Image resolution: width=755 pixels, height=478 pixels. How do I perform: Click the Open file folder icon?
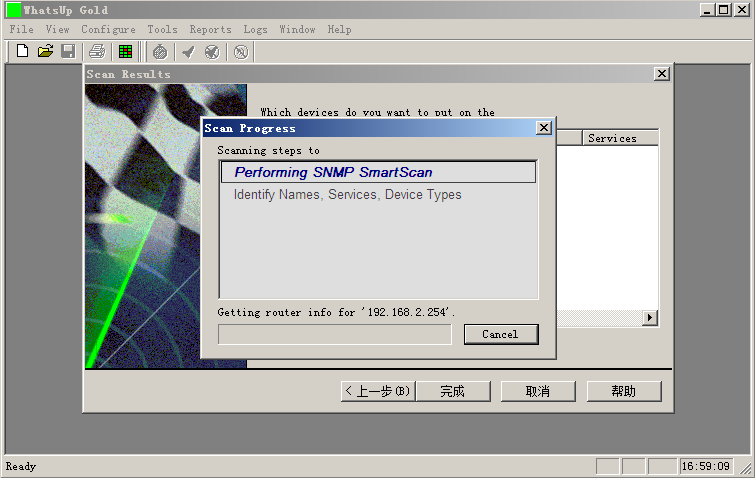pos(45,51)
